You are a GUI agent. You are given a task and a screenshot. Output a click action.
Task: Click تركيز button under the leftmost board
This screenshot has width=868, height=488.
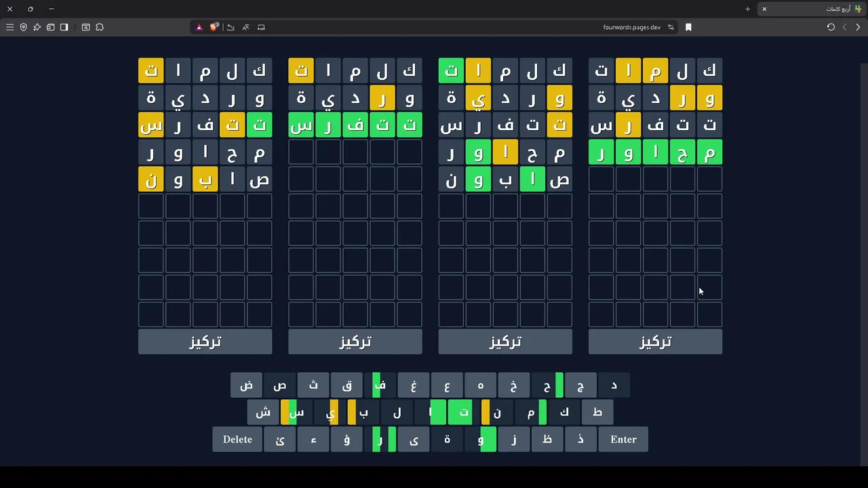pos(205,342)
